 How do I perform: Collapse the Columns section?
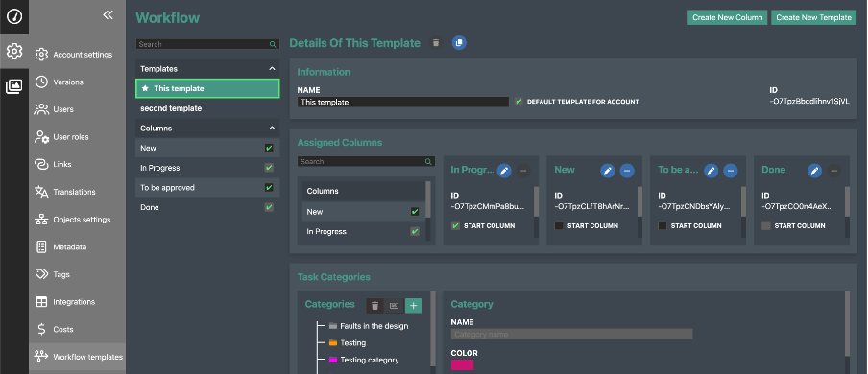pos(272,128)
